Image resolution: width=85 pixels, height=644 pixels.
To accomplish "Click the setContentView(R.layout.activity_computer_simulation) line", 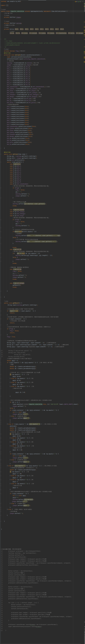I will click(x=26, y=59).
